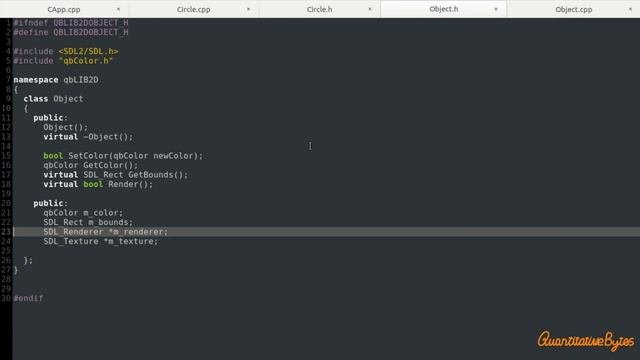Click 'SDL_Texture *m_texture;' line
The width and height of the screenshot is (640, 360).
[100, 241]
